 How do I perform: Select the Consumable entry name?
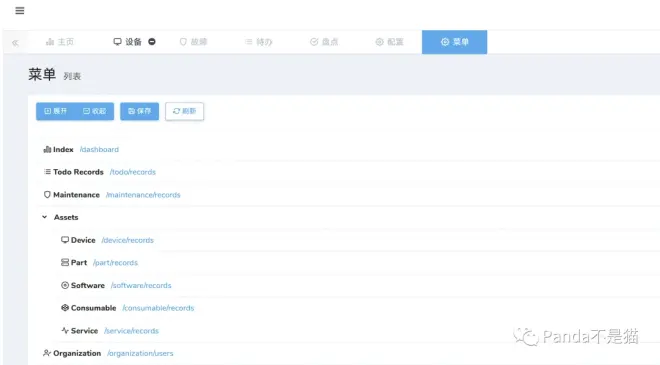pyautogui.click(x=93, y=308)
